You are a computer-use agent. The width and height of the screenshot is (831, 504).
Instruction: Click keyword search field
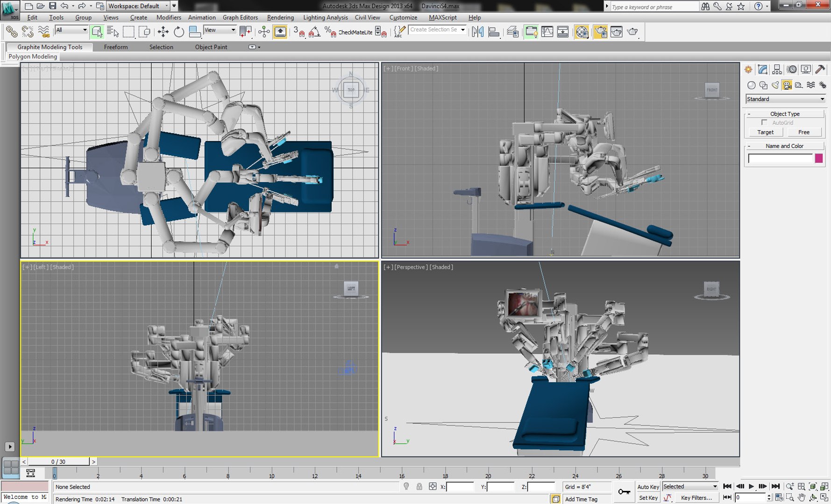point(654,7)
